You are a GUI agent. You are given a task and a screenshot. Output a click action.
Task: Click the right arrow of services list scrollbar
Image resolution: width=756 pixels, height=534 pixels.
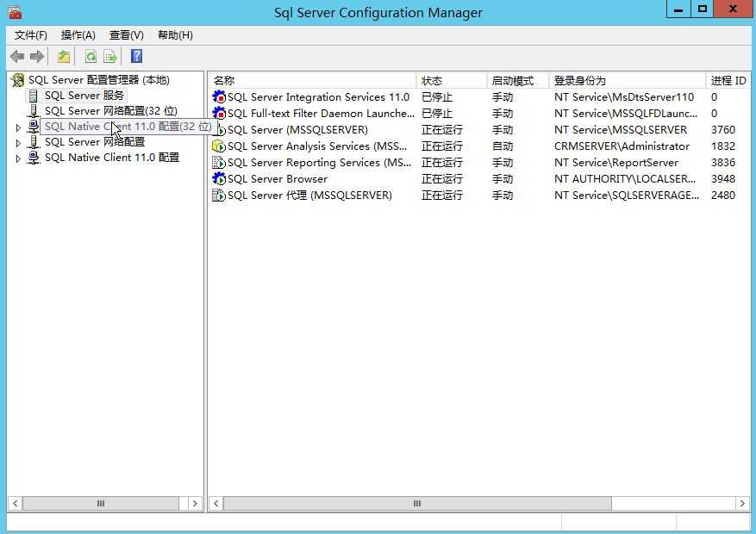(x=742, y=504)
